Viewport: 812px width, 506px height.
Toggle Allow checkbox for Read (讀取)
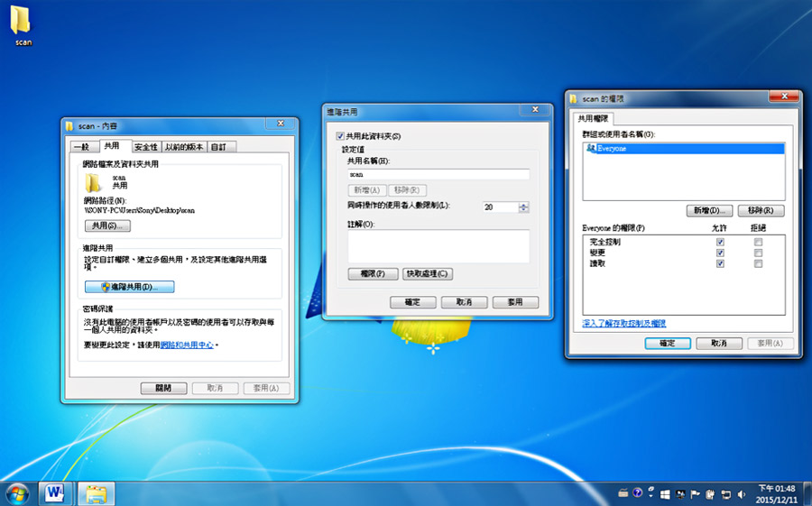point(720,263)
